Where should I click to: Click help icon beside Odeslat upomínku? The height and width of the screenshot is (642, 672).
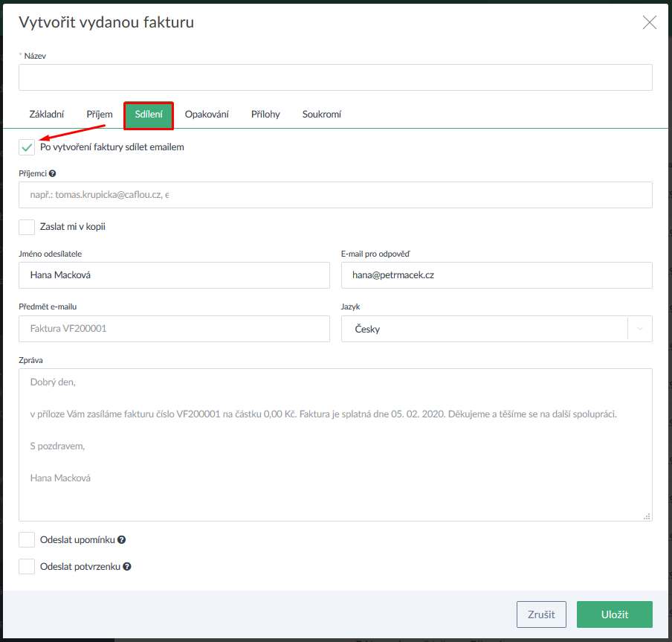point(121,540)
